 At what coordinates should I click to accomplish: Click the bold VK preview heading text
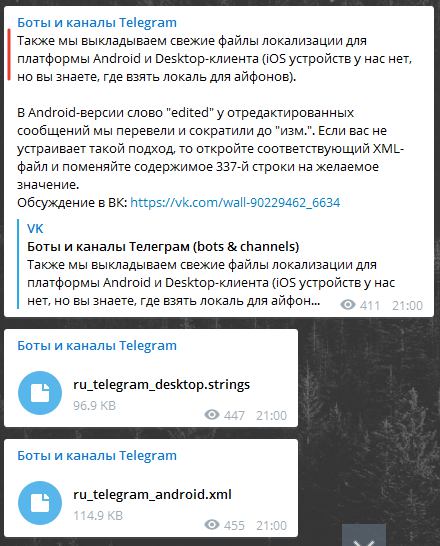[163, 247]
